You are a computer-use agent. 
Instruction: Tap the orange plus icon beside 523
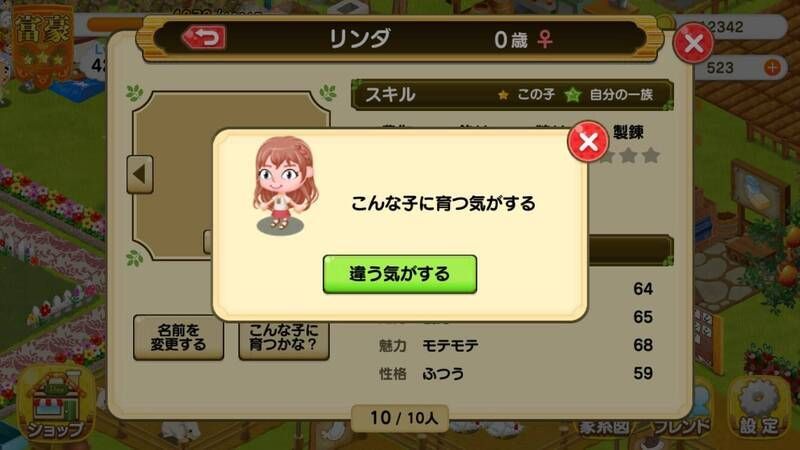pos(772,67)
